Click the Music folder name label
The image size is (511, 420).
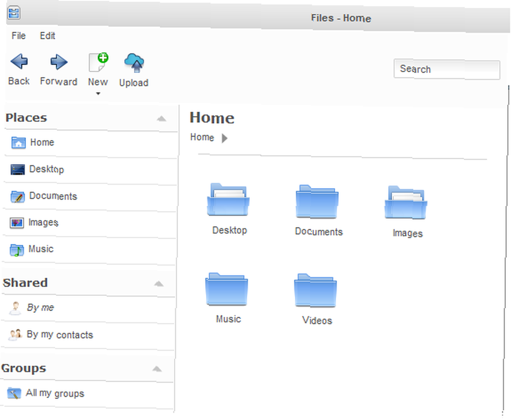coord(228,319)
